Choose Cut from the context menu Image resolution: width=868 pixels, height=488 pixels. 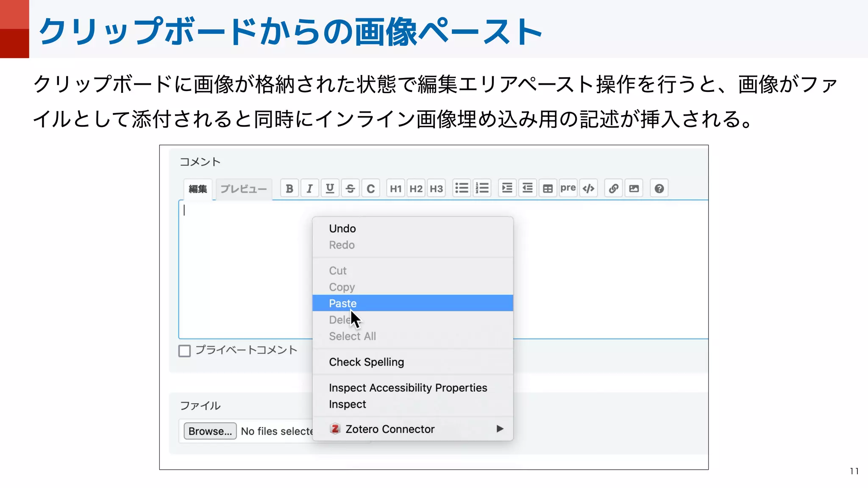click(413, 271)
